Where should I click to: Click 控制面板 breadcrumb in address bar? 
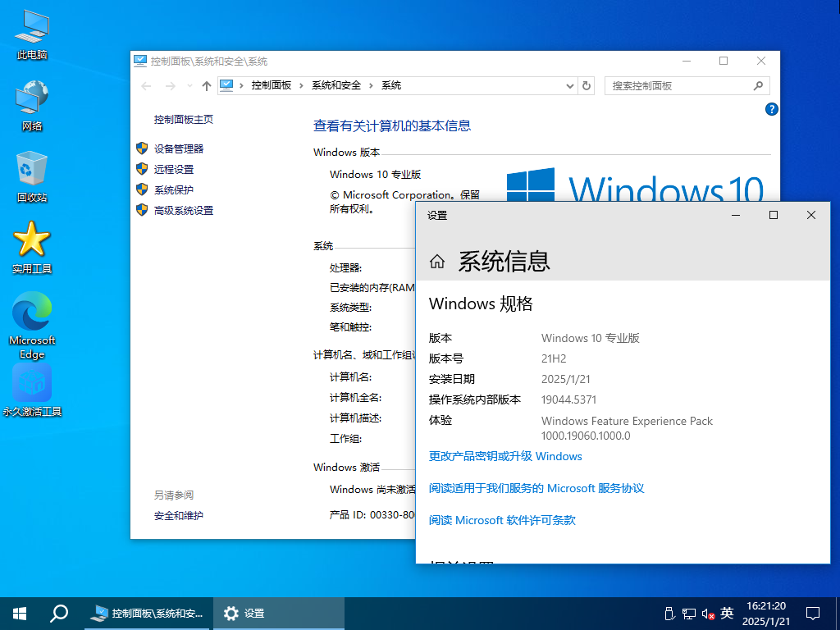pos(272,85)
